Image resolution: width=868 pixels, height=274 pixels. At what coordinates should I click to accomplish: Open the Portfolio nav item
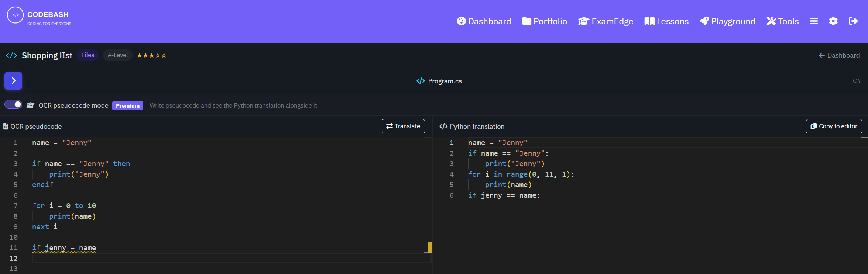[545, 21]
